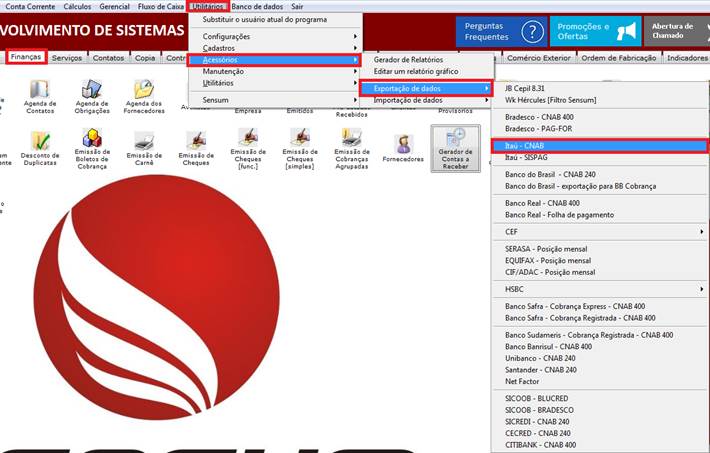710x453 pixels.
Task: Select Santander - CNAB 240
Action: tap(600, 370)
